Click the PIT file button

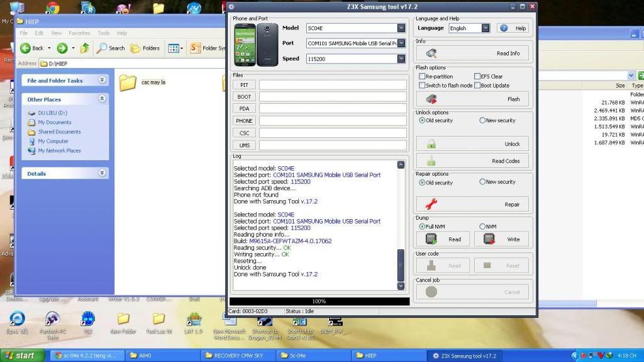[245, 85]
